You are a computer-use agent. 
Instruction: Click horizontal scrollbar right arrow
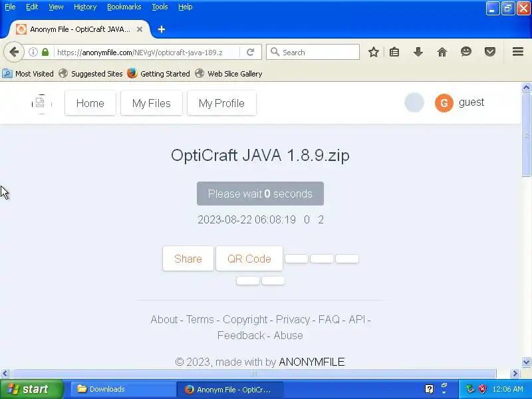(515, 374)
